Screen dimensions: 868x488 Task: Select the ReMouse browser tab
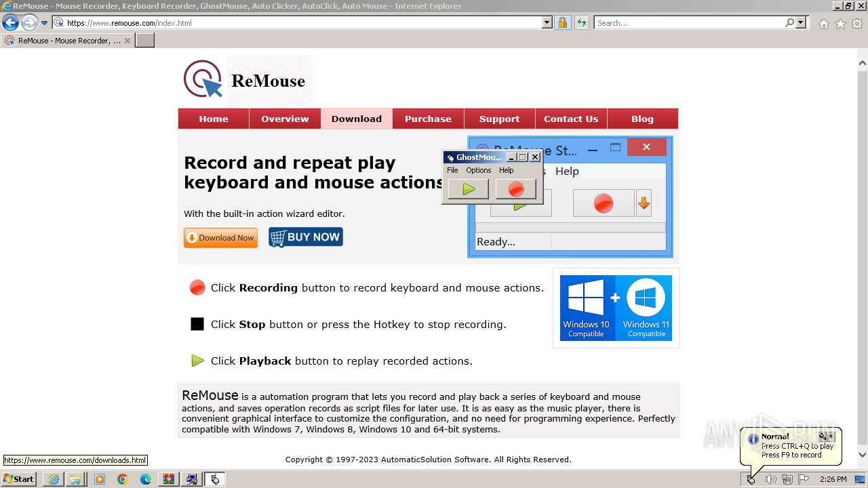67,41
